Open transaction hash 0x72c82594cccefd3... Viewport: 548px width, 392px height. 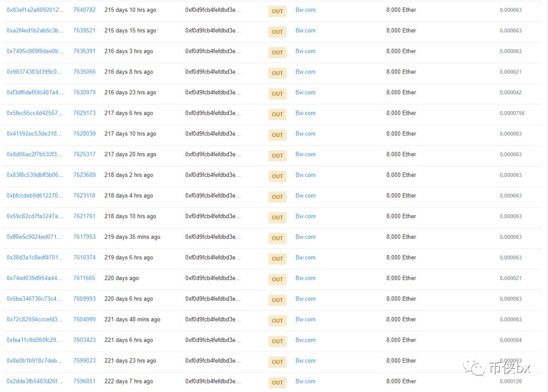coord(35,319)
